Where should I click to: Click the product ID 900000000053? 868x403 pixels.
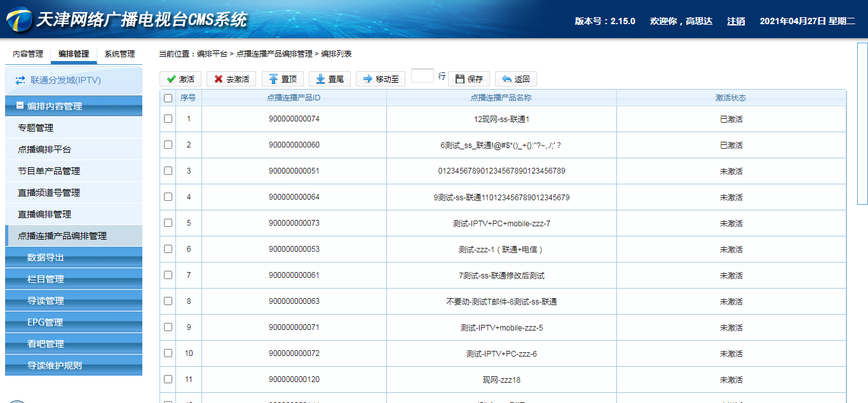pyautogui.click(x=294, y=249)
